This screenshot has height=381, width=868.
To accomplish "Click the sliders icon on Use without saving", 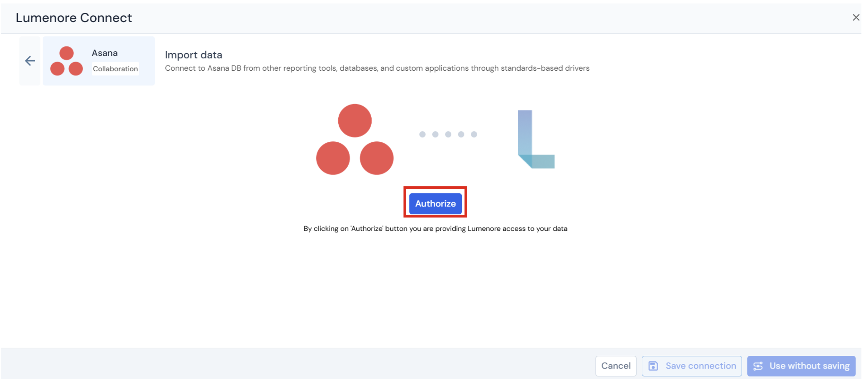I will [x=758, y=366].
